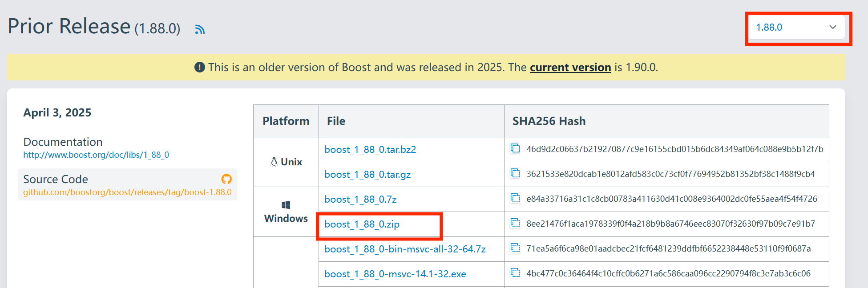Viewport: 868px width, 288px height.
Task: Copy hash icon for msvc-14.1-32.exe row
Action: click(515, 273)
